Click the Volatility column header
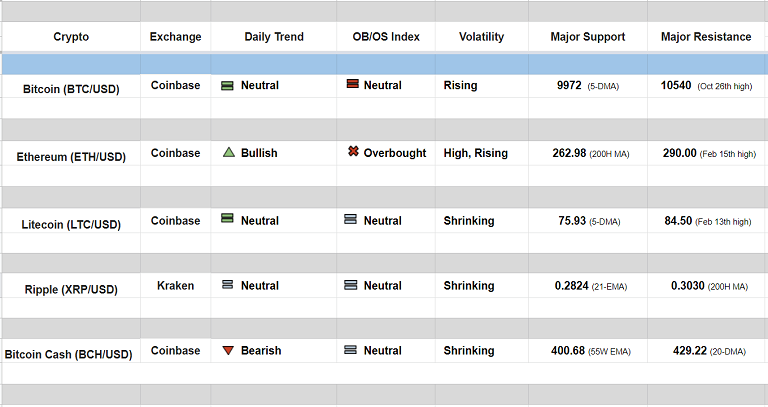The height and width of the screenshot is (407, 768). tap(481, 37)
